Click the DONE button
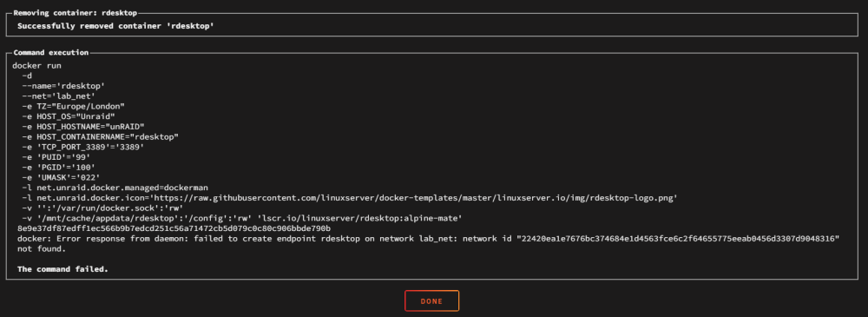 [x=431, y=300]
